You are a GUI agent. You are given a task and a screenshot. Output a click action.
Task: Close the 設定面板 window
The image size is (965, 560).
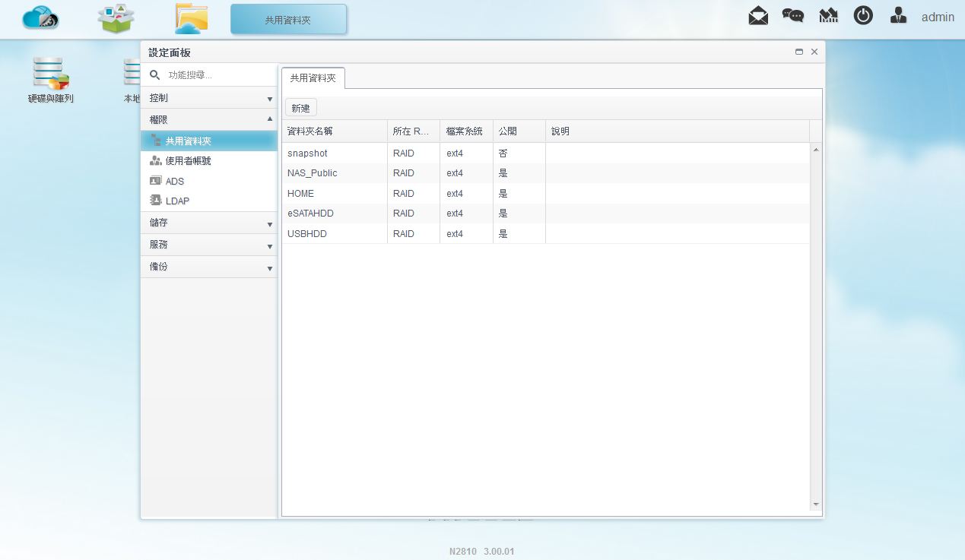coord(814,52)
